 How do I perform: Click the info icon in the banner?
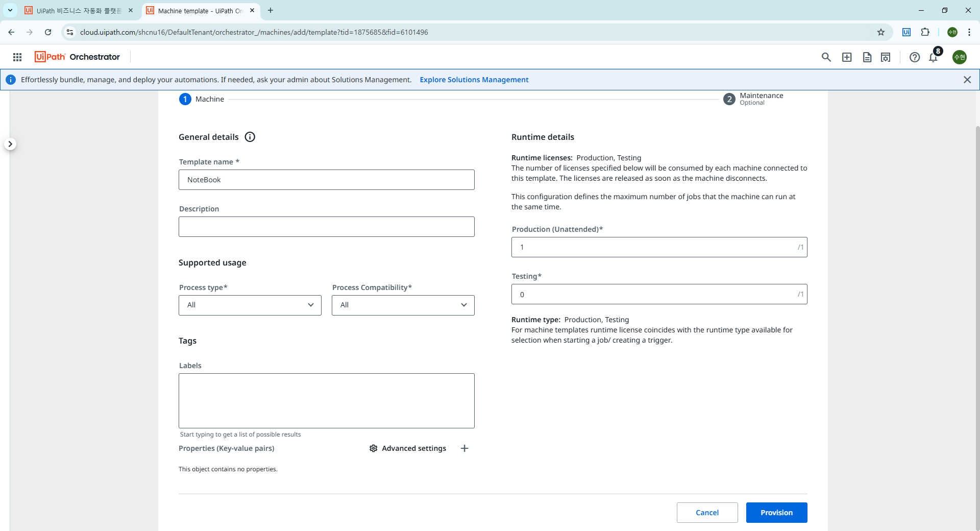[x=11, y=80]
